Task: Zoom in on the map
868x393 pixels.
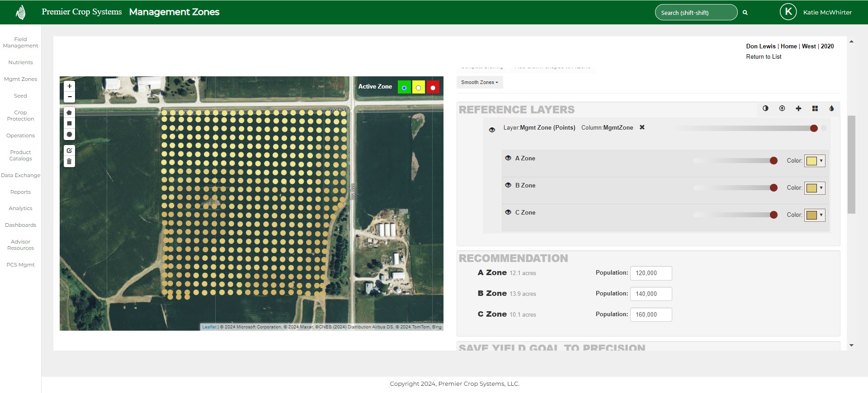Action: coord(69,86)
